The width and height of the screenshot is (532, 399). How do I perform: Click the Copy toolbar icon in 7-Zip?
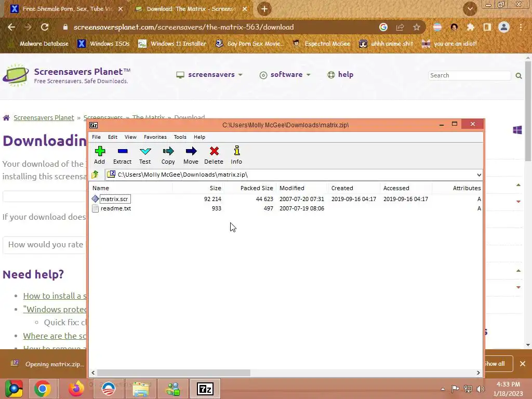168,155
